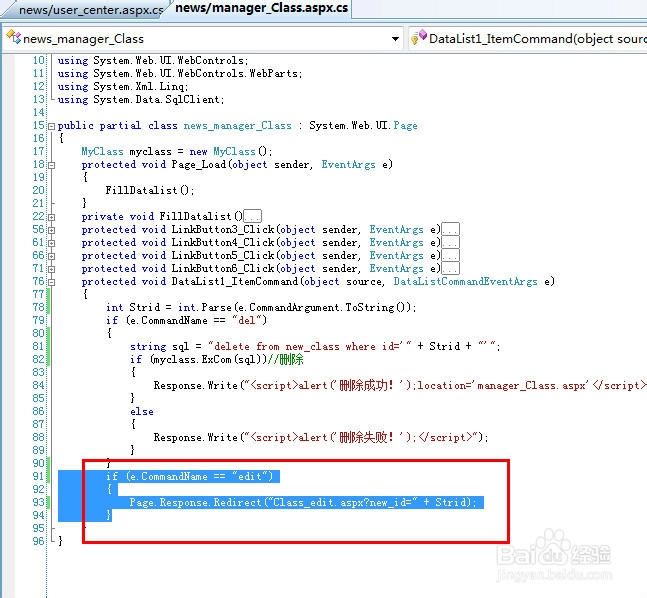The image size is (647, 598).
Task: Click the 'if (e.CommandName == "del")' line
Action: pyautogui.click(x=186, y=320)
